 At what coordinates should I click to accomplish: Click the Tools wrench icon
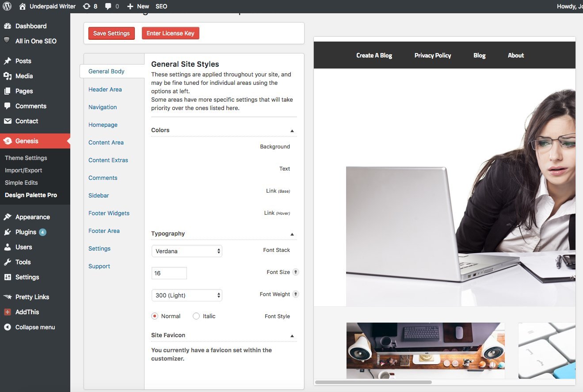(8, 262)
